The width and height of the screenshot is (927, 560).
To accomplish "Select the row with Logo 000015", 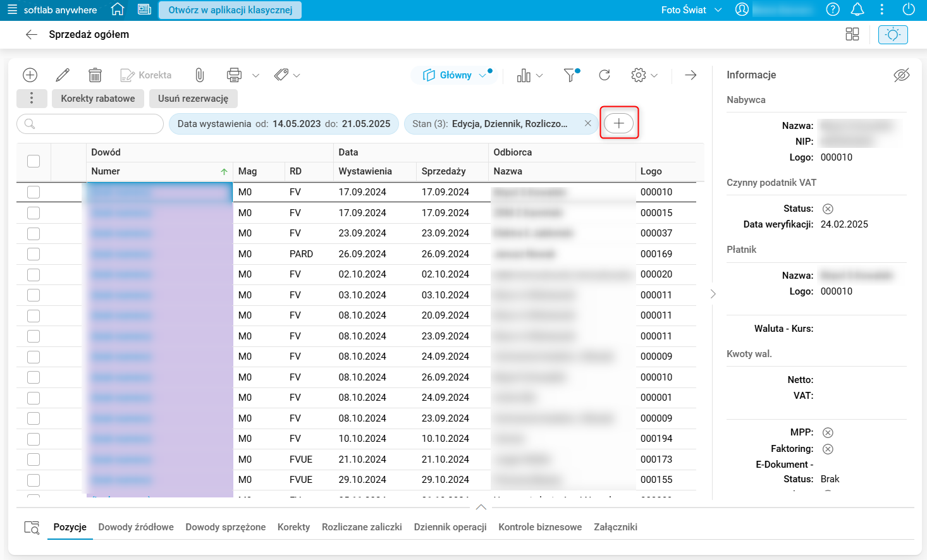I will point(34,213).
